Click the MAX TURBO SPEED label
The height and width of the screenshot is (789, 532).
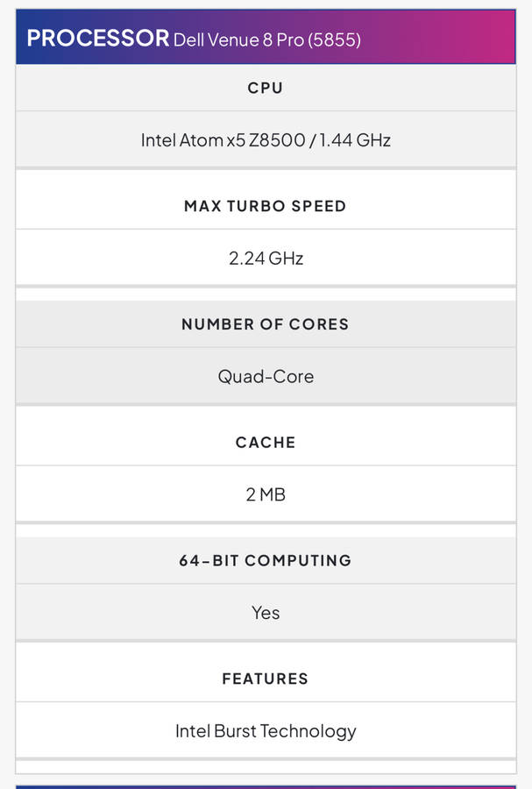pos(266,206)
